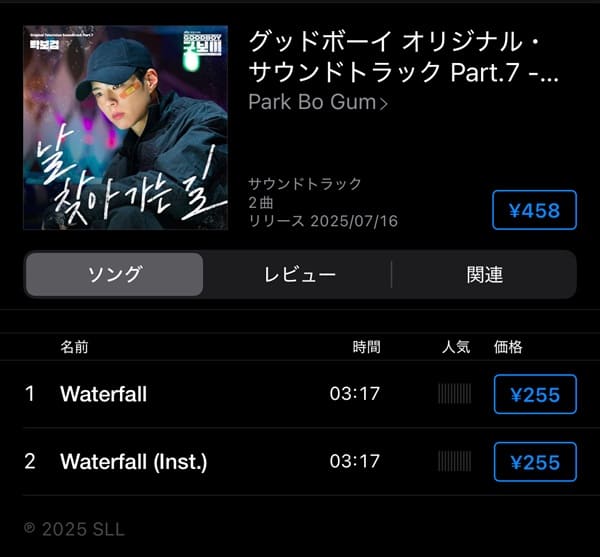Open the Park Bo Gum artist link
600x557 pixels.
click(312, 103)
